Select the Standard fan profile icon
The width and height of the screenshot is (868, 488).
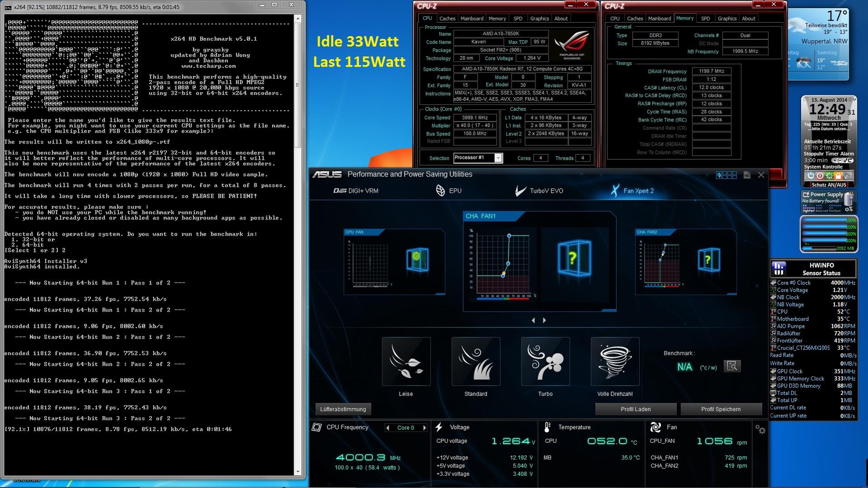(476, 361)
